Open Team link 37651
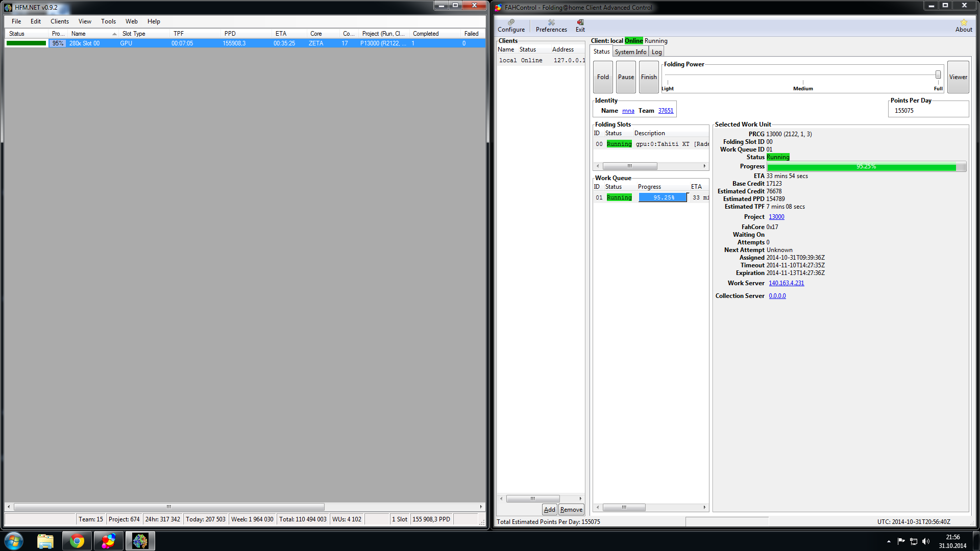980x551 pixels. coord(666,111)
